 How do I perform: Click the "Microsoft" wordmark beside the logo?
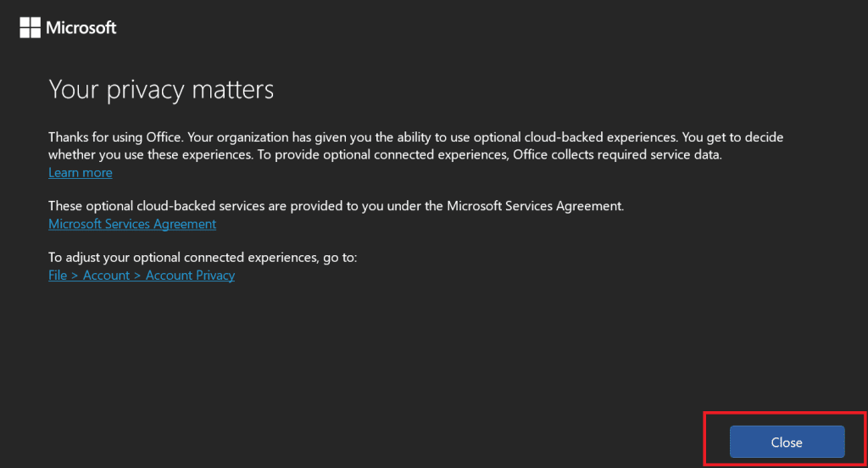click(x=81, y=28)
